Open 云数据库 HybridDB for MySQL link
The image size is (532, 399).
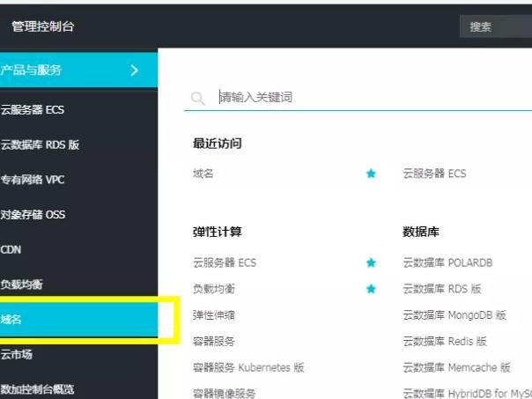click(x=467, y=393)
